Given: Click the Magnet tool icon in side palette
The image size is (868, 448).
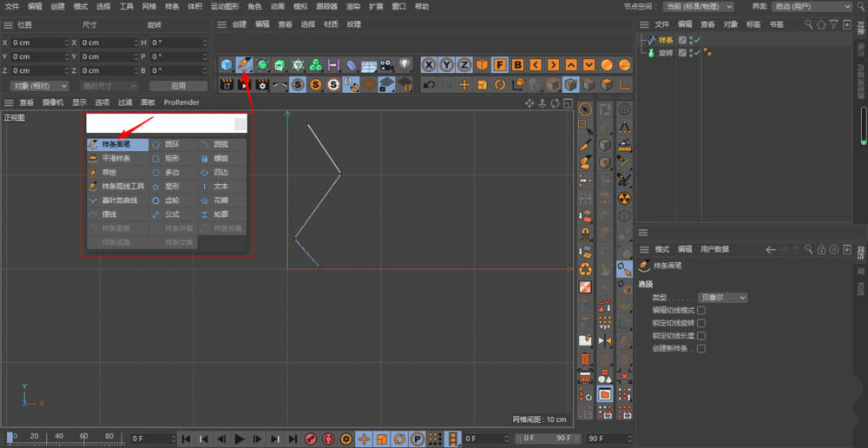Looking at the screenshot, I should [x=585, y=234].
